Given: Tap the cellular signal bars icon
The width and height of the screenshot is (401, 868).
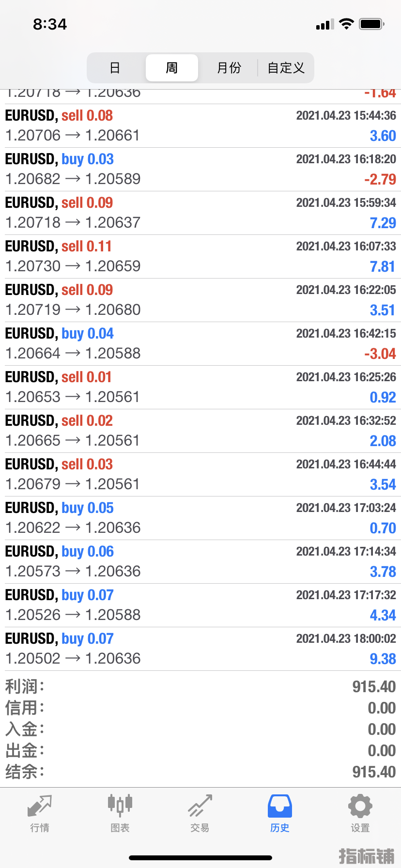Looking at the screenshot, I should click(x=325, y=24).
